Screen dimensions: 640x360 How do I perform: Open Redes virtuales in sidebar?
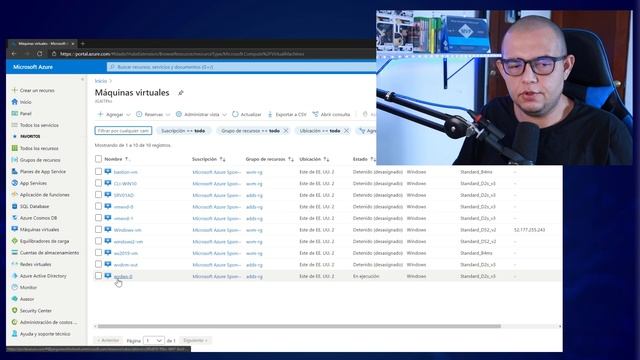click(35, 264)
